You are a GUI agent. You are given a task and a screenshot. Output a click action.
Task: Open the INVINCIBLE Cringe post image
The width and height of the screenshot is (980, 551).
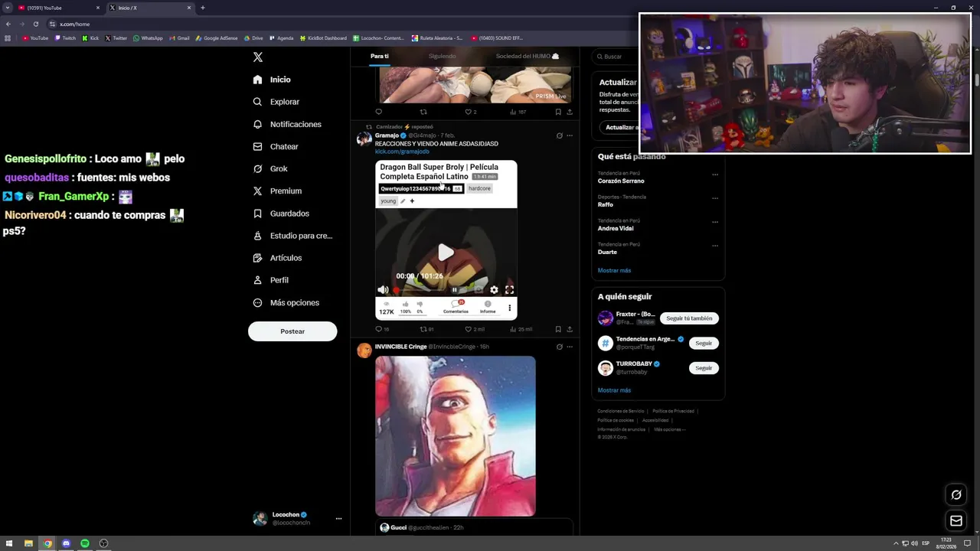point(456,436)
